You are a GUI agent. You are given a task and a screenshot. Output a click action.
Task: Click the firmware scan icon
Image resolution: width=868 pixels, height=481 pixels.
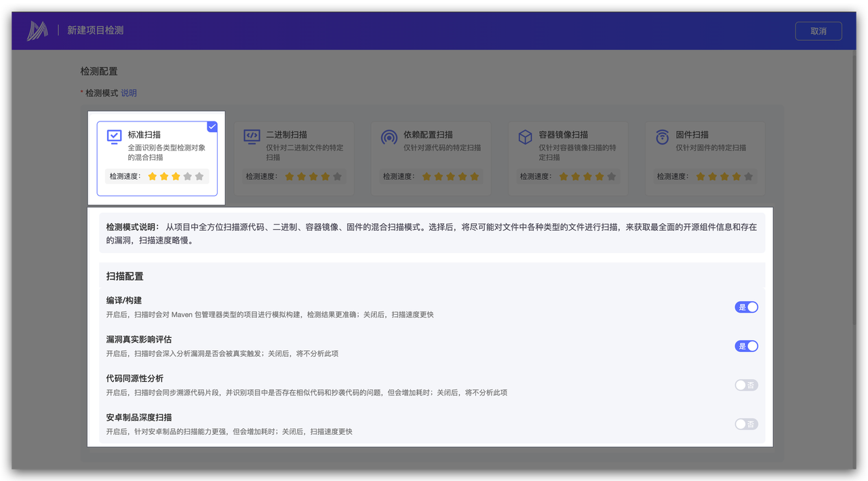coord(662,137)
